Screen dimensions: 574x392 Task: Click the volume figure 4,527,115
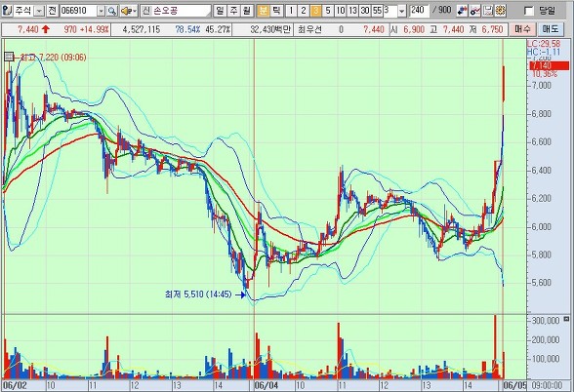142,29
